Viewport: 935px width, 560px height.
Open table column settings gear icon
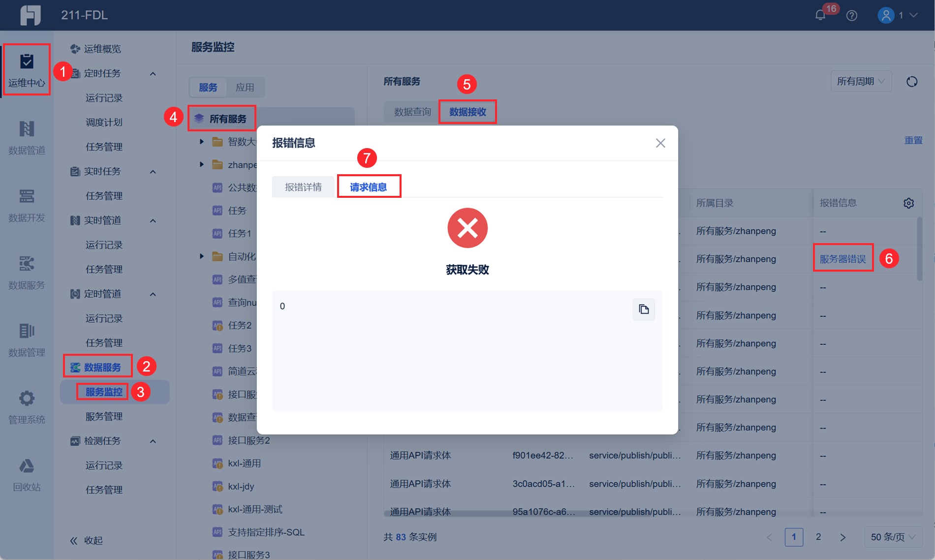[x=908, y=203]
